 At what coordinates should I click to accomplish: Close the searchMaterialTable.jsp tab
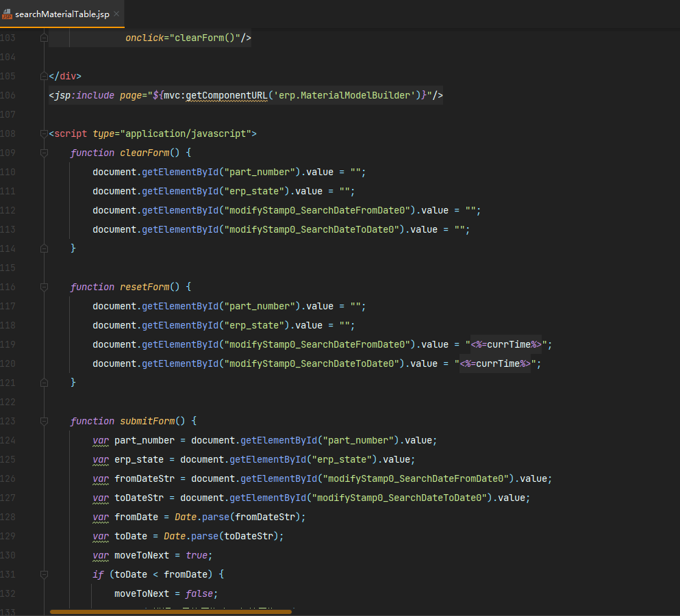pyautogui.click(x=116, y=14)
